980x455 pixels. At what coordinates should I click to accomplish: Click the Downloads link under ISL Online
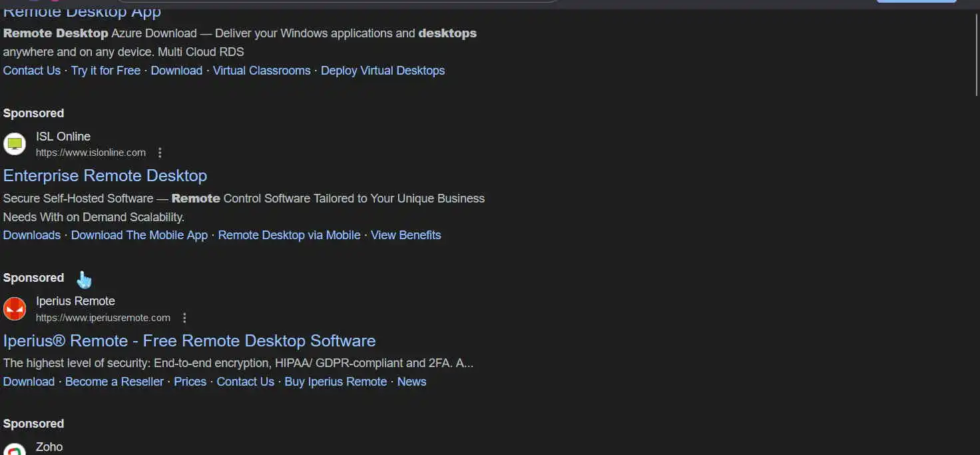[x=32, y=235]
